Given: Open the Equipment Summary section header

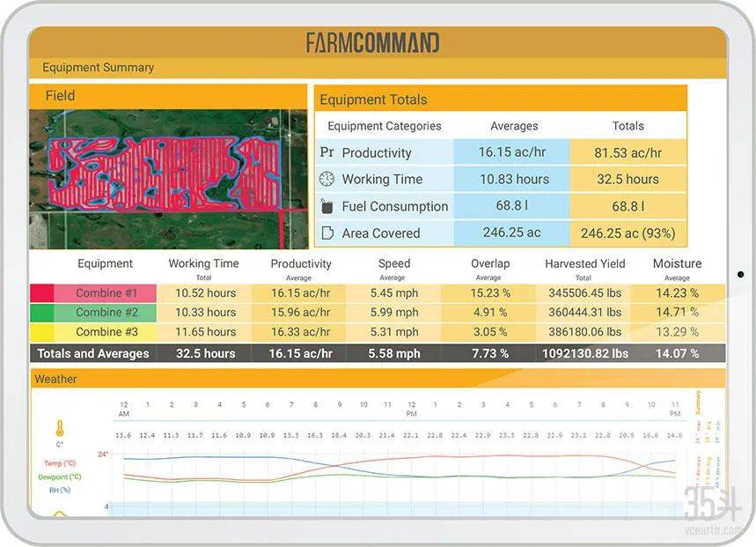Looking at the screenshot, I should 98,68.
